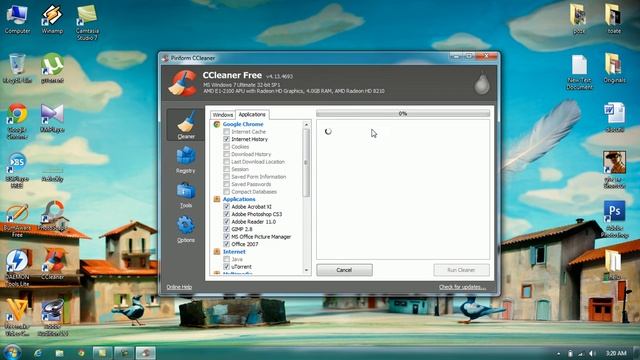This screenshot has width=640, height=360.
Task: Enable the Internet Cache checkbox
Action: pyautogui.click(x=227, y=132)
